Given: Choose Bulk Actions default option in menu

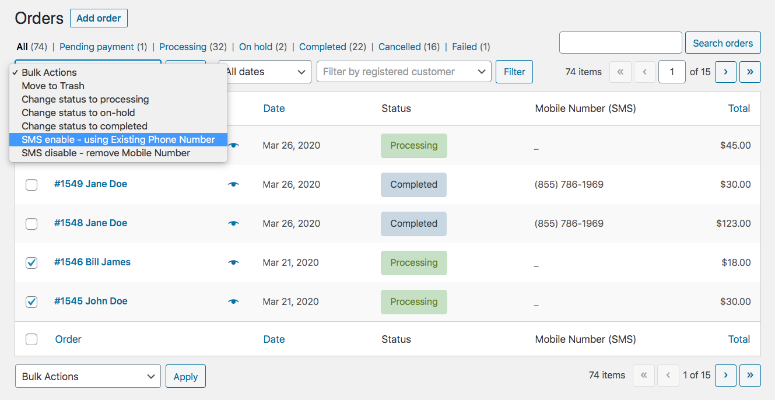Looking at the screenshot, I should point(118,72).
